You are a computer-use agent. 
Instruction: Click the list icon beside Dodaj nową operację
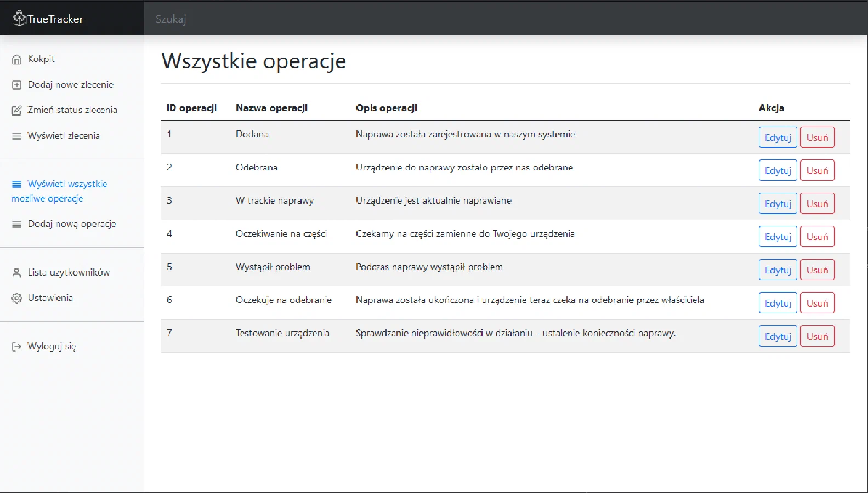tap(16, 225)
